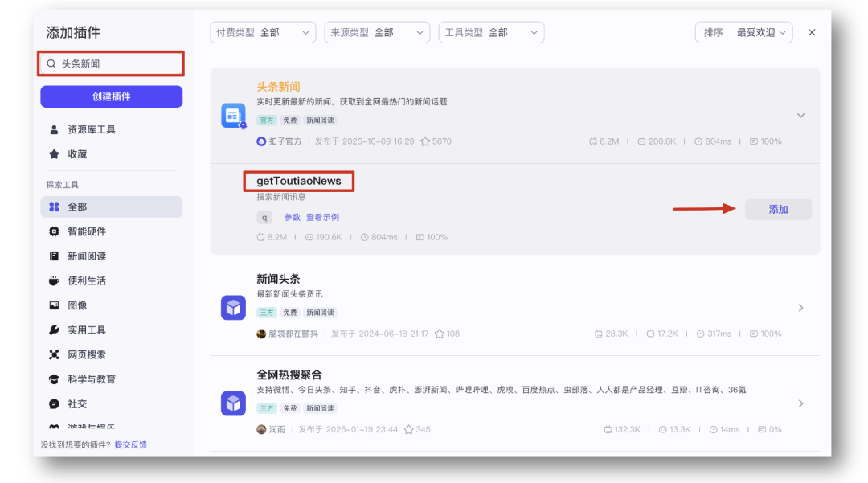The width and height of the screenshot is (868, 483).
Task: Click the 图像 picture icon
Action: tap(54, 305)
